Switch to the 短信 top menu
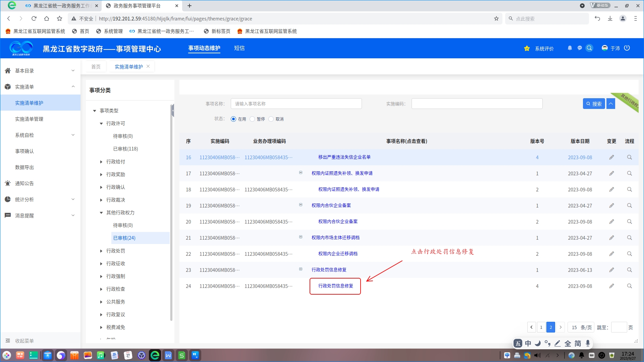 click(239, 48)
